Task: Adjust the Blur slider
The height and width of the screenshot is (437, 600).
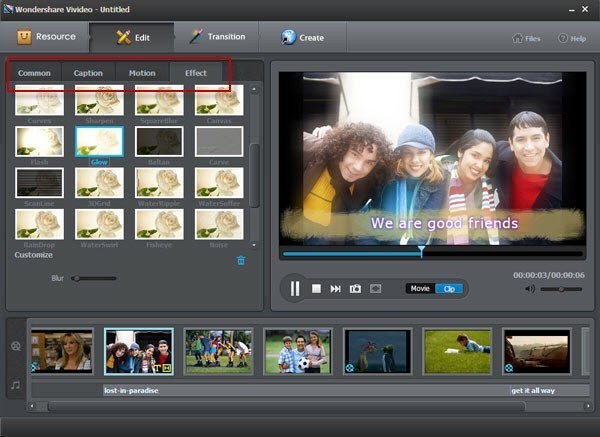Action: (x=76, y=278)
